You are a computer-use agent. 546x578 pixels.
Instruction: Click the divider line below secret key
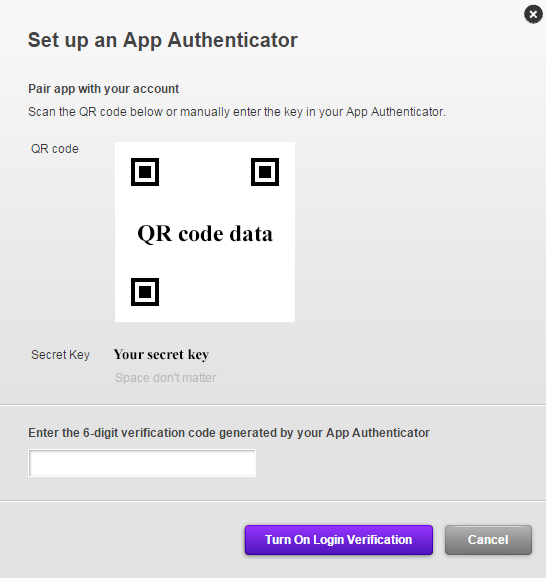pyautogui.click(x=273, y=405)
